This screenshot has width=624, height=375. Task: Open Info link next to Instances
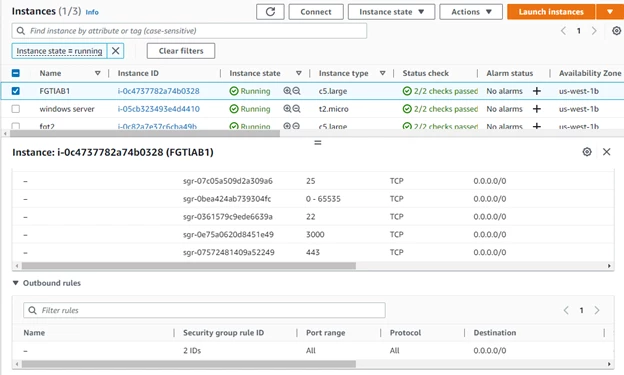point(92,12)
